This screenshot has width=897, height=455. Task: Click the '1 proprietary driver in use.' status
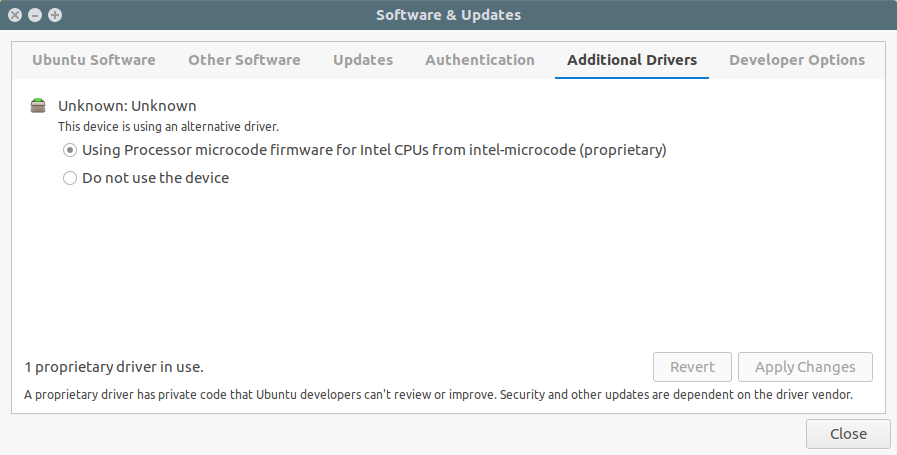114,367
